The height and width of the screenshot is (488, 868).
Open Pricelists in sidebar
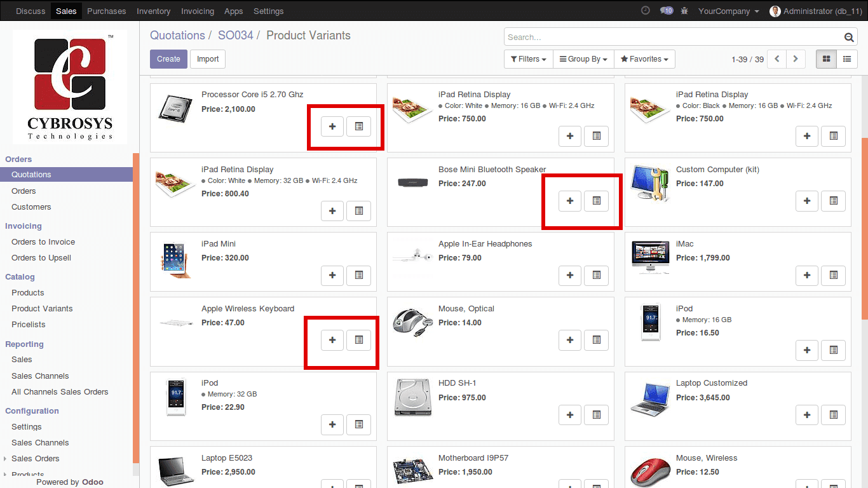(29, 325)
